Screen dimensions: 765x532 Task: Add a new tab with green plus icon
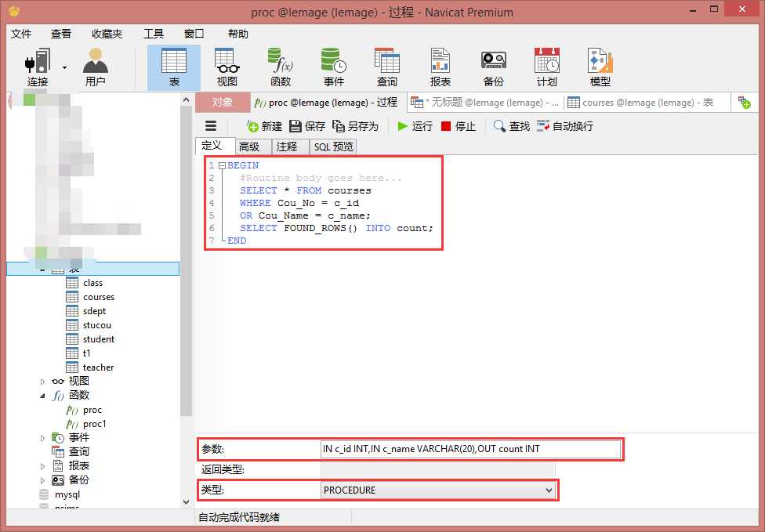pos(745,103)
